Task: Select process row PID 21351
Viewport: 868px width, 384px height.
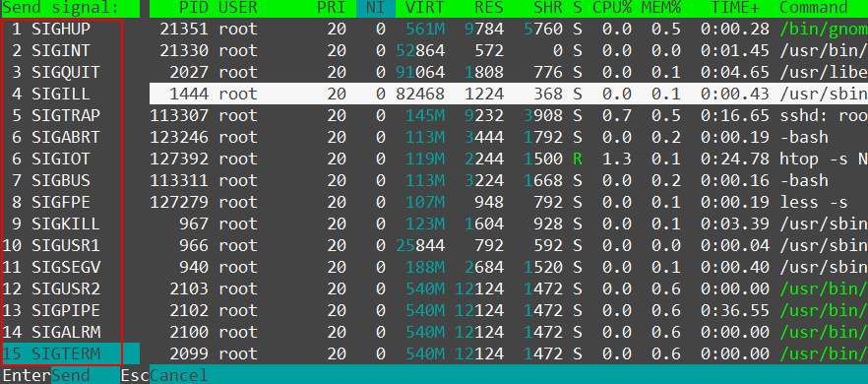Action: click(x=509, y=29)
